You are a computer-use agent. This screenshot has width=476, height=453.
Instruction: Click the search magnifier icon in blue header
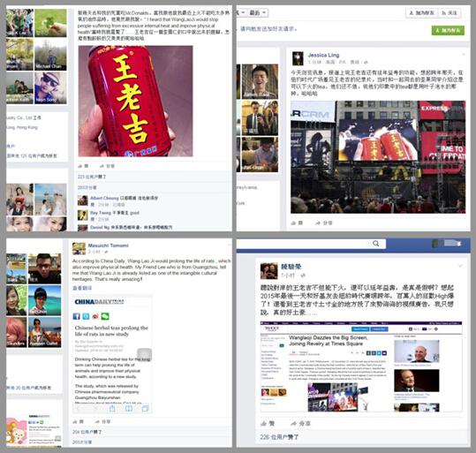[375, 243]
